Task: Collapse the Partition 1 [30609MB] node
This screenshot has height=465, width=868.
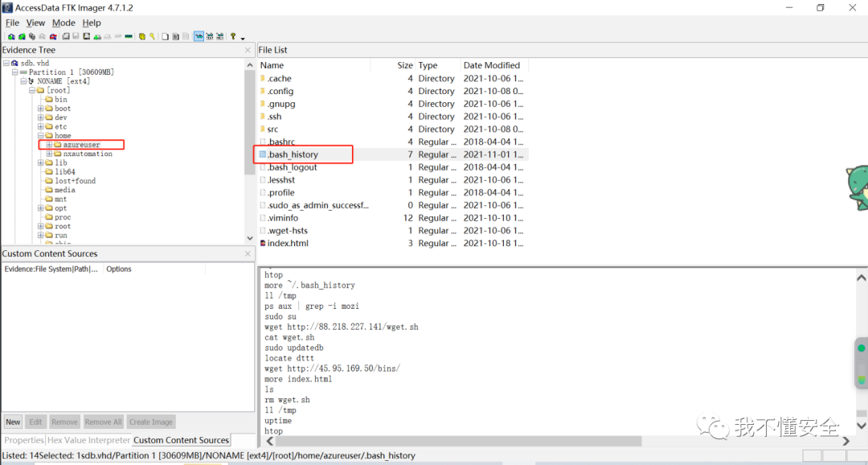Action: (x=14, y=72)
